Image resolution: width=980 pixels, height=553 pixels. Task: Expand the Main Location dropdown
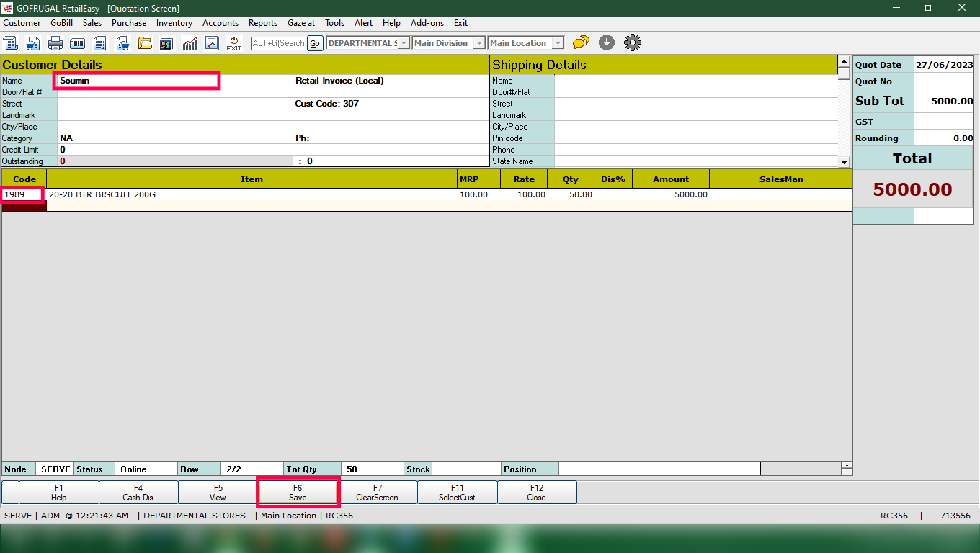click(558, 43)
